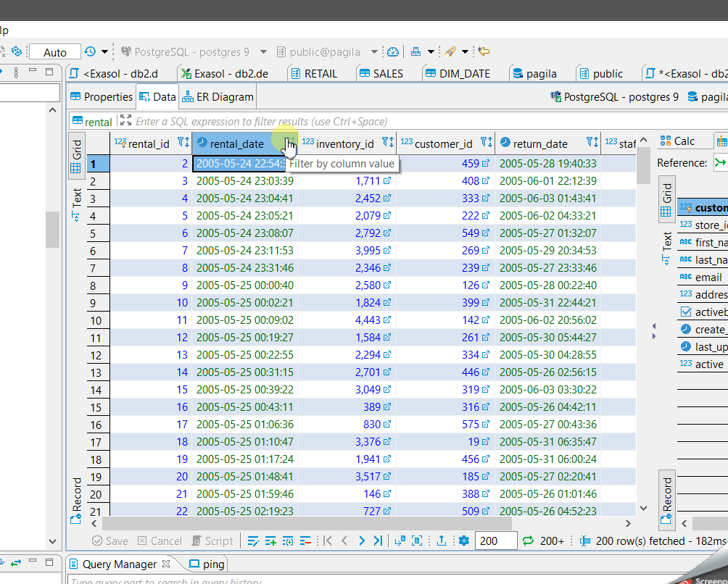Expand the arrow next to network structure icon
This screenshot has height=584, width=728.
click(431, 51)
